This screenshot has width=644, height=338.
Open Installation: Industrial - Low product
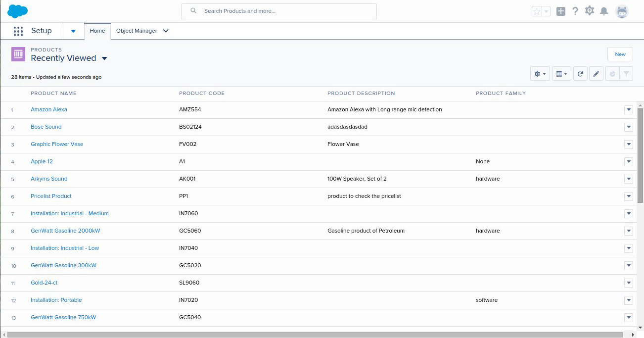[65, 248]
